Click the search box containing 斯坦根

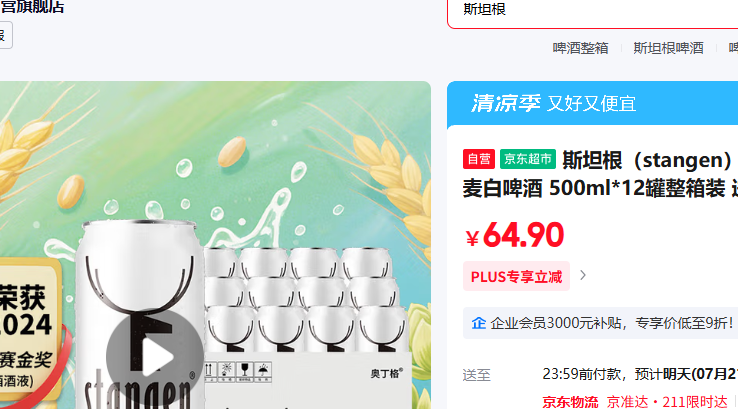tap(593, 12)
